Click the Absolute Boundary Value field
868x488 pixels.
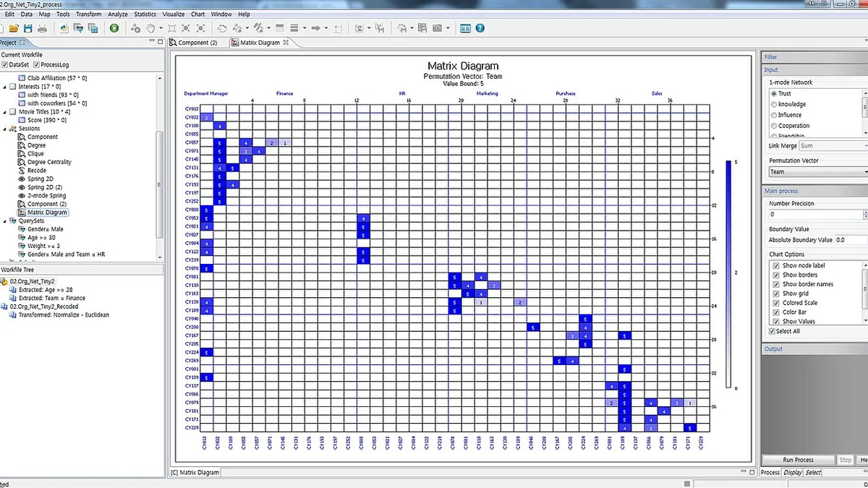(851, 240)
